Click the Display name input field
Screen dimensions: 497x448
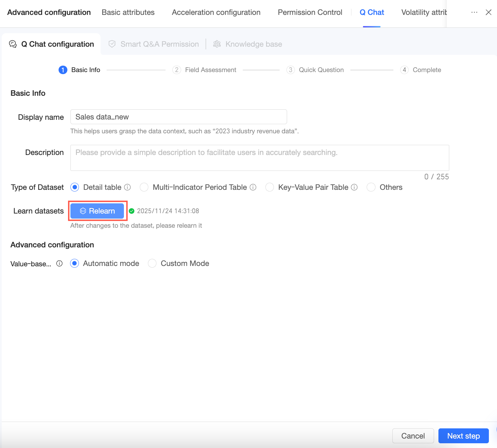pyautogui.click(x=178, y=117)
